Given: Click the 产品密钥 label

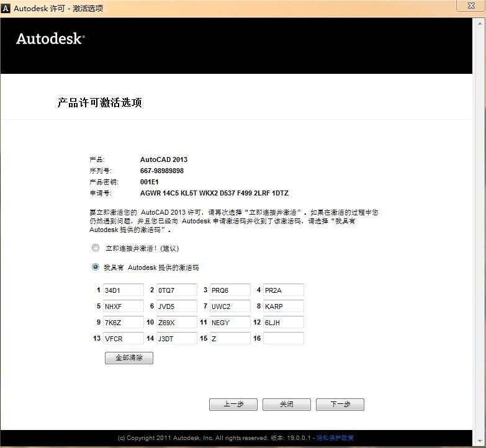Looking at the screenshot, I should pos(104,182).
